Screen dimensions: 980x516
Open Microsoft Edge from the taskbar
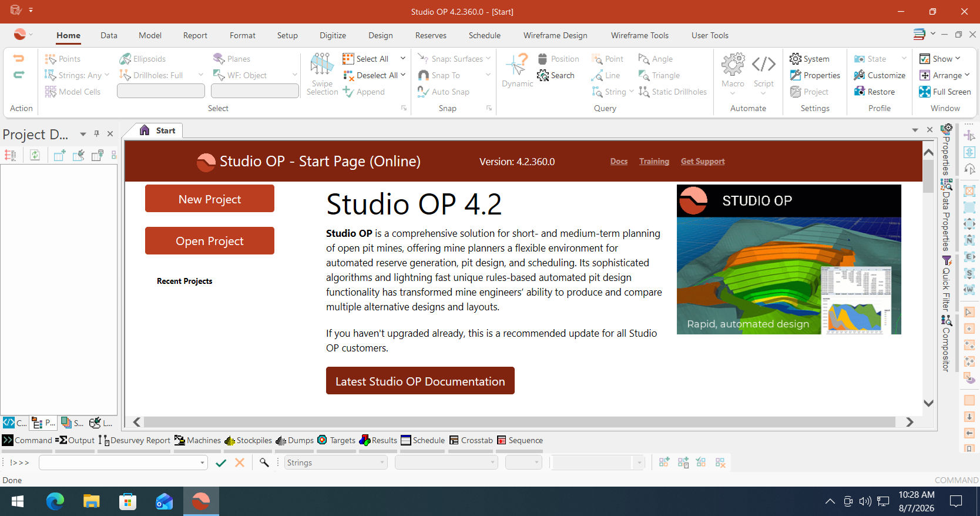pos(55,501)
